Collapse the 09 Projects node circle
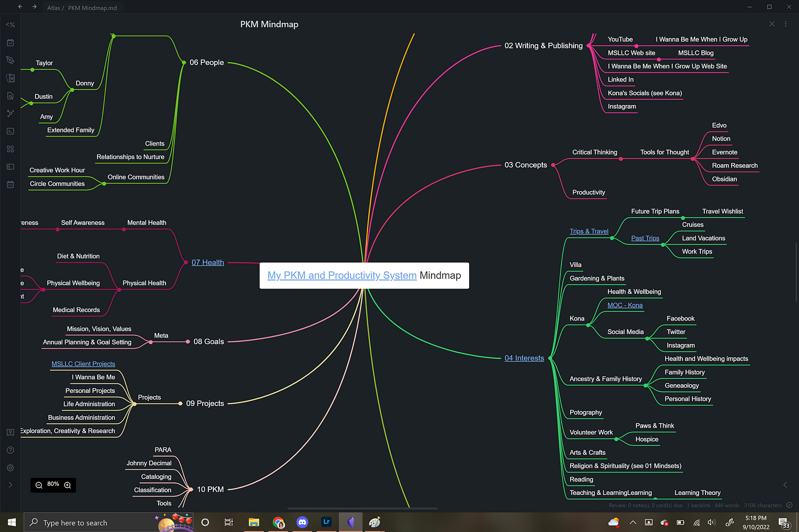Viewport: 799px width, 532px height. pyautogui.click(x=180, y=403)
